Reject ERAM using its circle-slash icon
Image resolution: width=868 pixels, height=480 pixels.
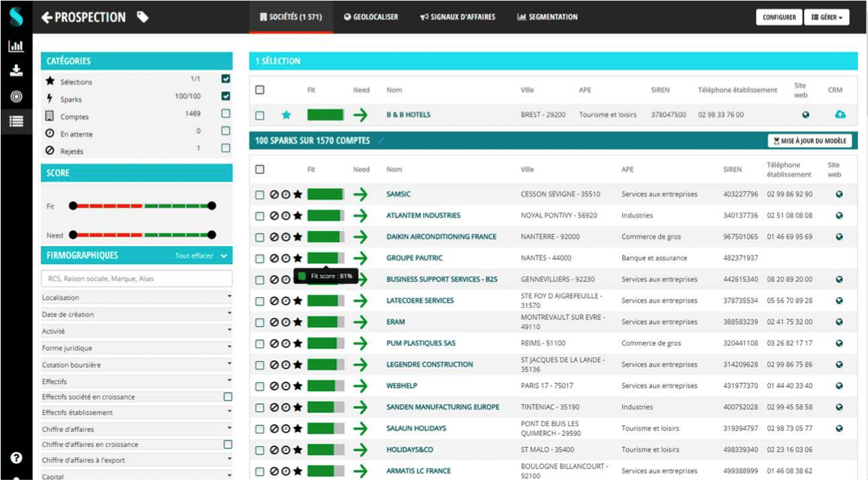pos(274,322)
